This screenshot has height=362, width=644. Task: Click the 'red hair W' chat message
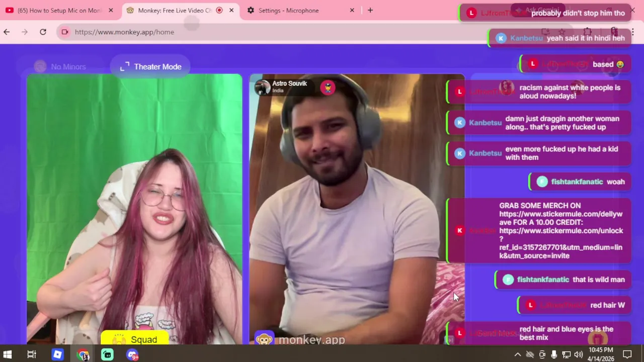608,305
